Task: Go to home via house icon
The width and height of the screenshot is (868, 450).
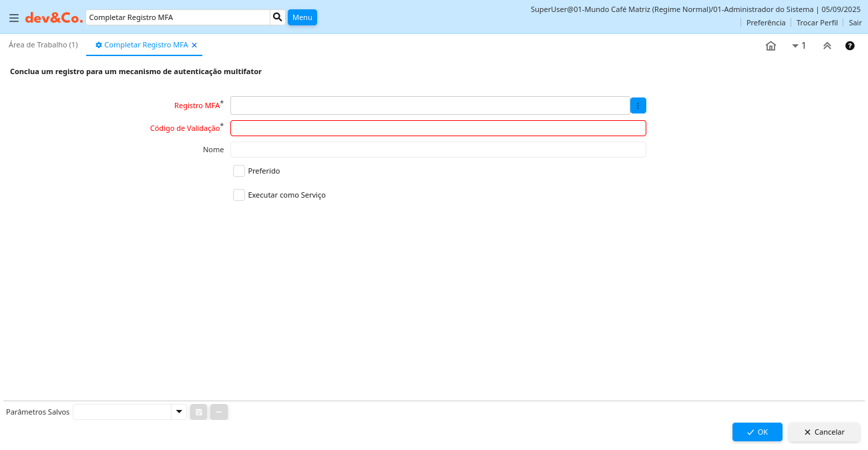Action: pos(771,46)
